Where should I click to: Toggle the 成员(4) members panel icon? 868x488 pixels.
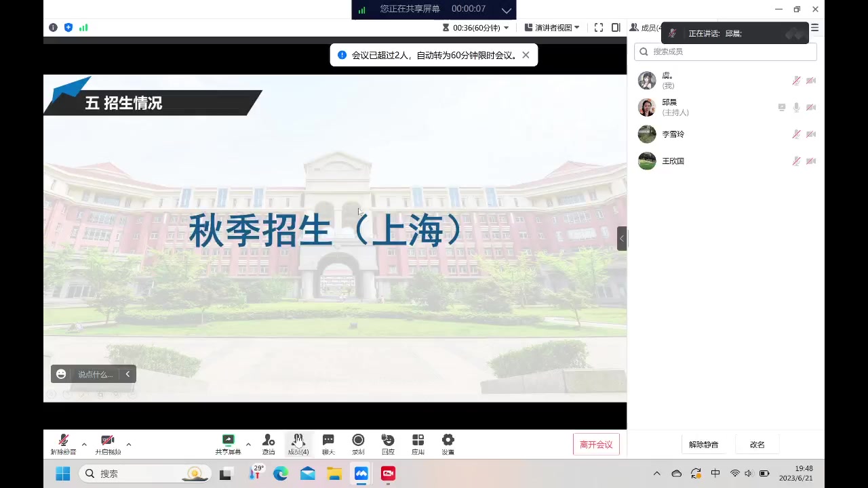pos(298,445)
